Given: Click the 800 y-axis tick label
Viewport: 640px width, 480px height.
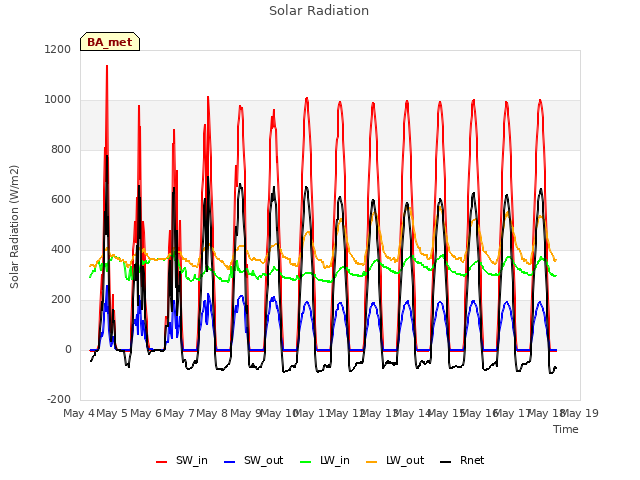Looking at the screenshot, I should point(61,149).
